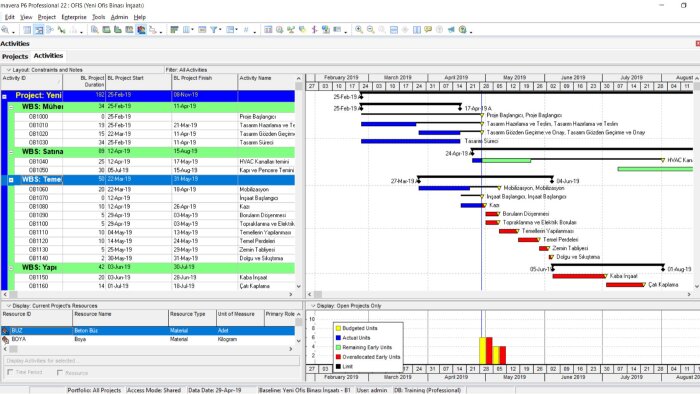
Task: Select activity row OB1080
Action: coord(154,207)
